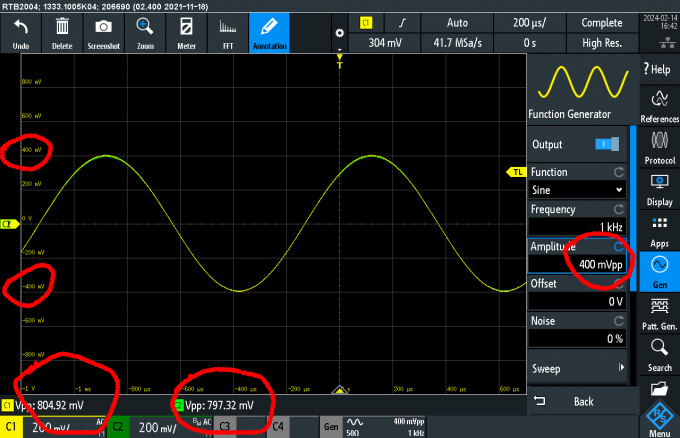Activate the Zoom magnifier tool
The width and height of the screenshot is (680, 438).
145,33
